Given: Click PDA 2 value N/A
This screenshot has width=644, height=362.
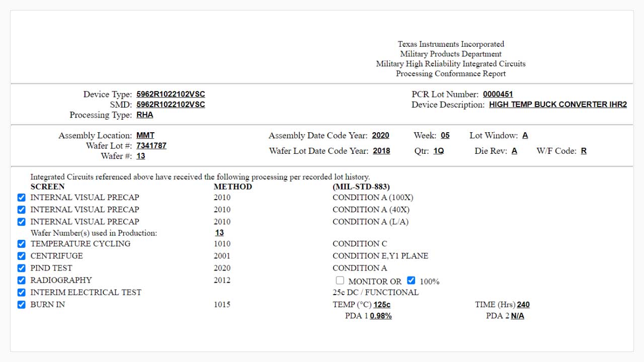Looking at the screenshot, I should click(x=518, y=316).
